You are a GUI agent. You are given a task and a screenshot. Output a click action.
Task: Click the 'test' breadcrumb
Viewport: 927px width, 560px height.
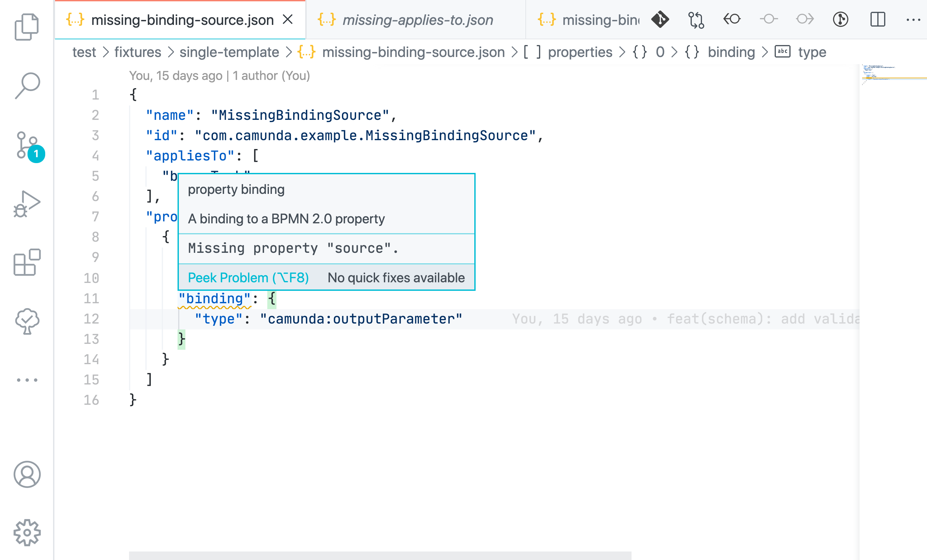[x=84, y=52]
